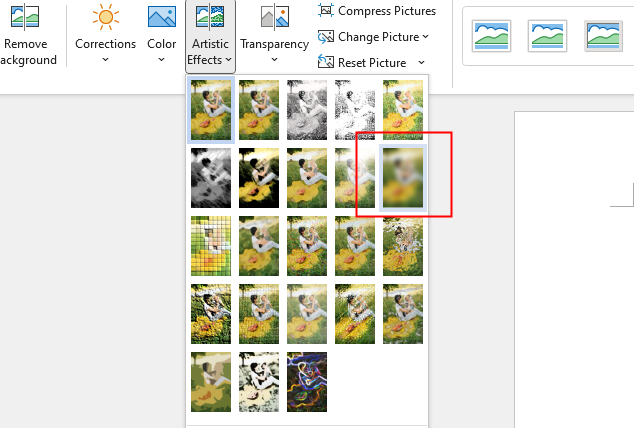Select the Cutout flat-color effect thumbnail
Screen dimensions: 634x428
pyautogui.click(x=211, y=382)
